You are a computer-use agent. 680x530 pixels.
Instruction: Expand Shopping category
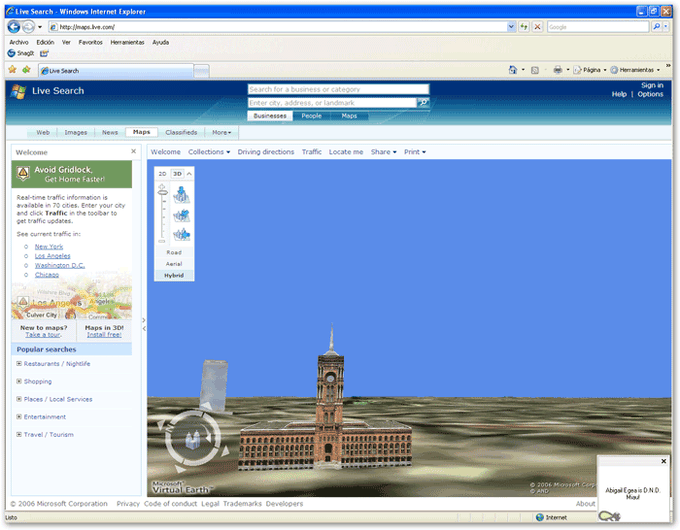click(19, 381)
